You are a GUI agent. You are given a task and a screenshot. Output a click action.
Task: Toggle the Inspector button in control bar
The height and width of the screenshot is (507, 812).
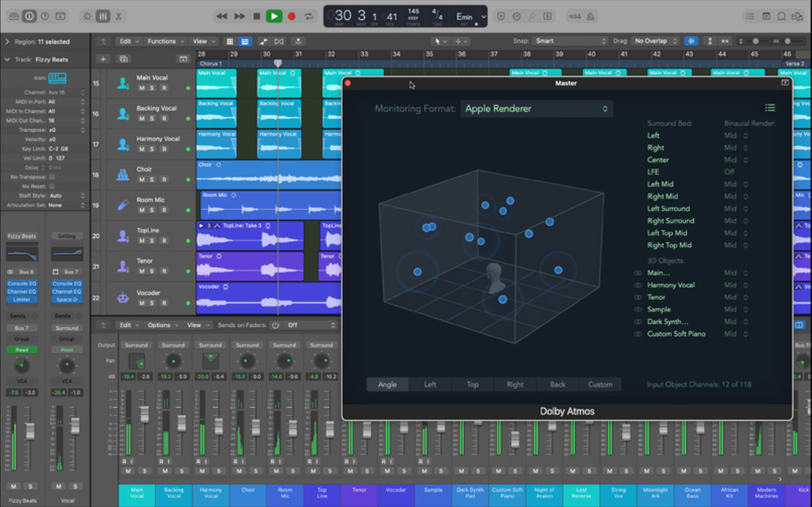29,16
